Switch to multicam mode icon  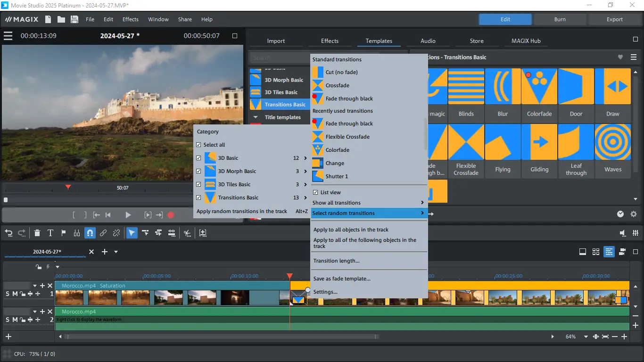click(622, 252)
